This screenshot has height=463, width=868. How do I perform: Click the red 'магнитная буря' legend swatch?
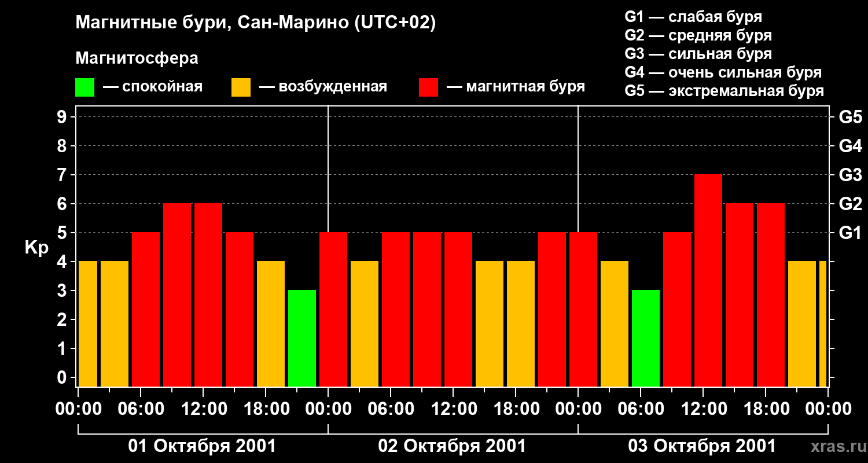(x=428, y=87)
